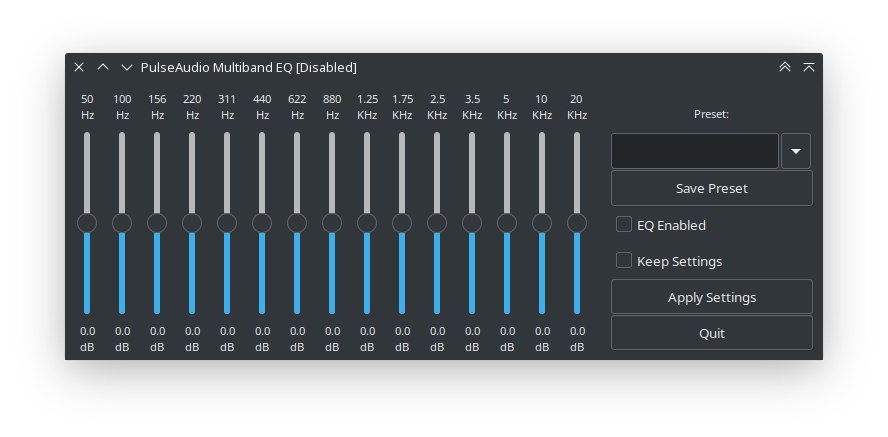Image resolution: width=888 pixels, height=437 pixels.
Task: Click the 20 KHz frequency label
Action: (577, 107)
